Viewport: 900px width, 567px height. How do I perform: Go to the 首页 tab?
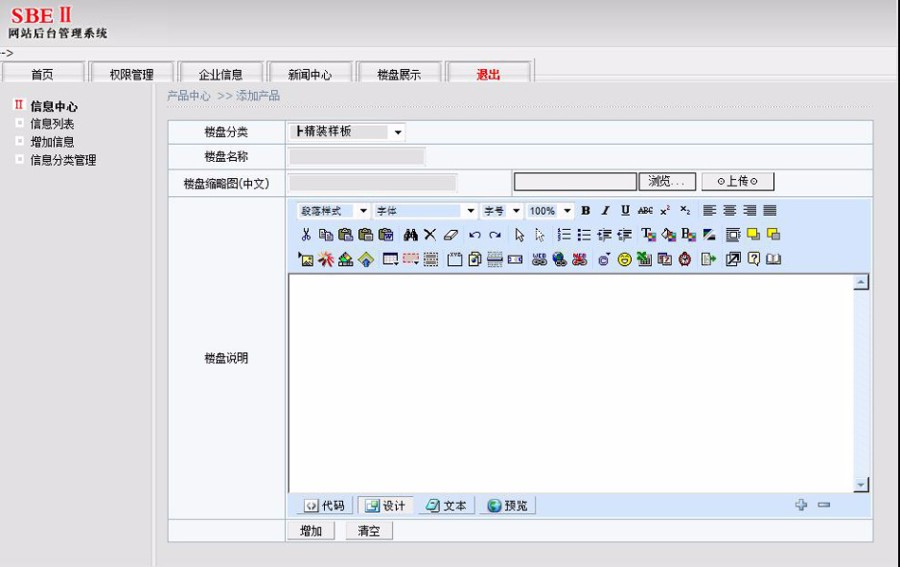click(x=42, y=74)
